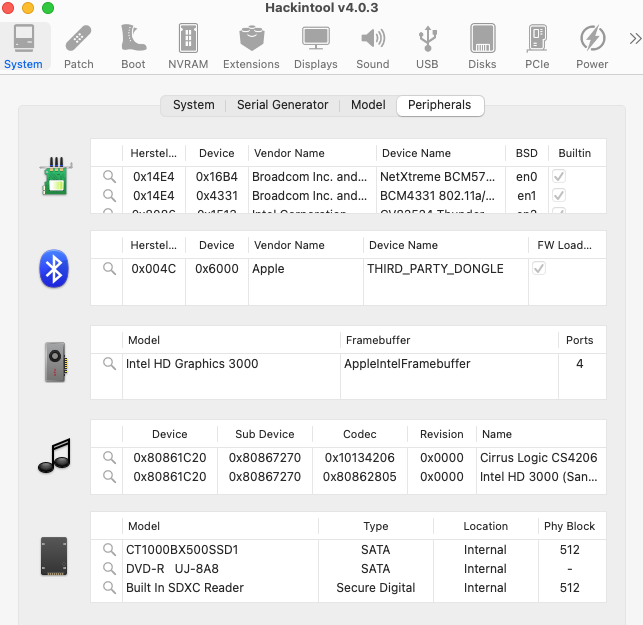The image size is (643, 625).
Task: Select the Cirrus Logic CS4206 name cell
Action: point(539,457)
